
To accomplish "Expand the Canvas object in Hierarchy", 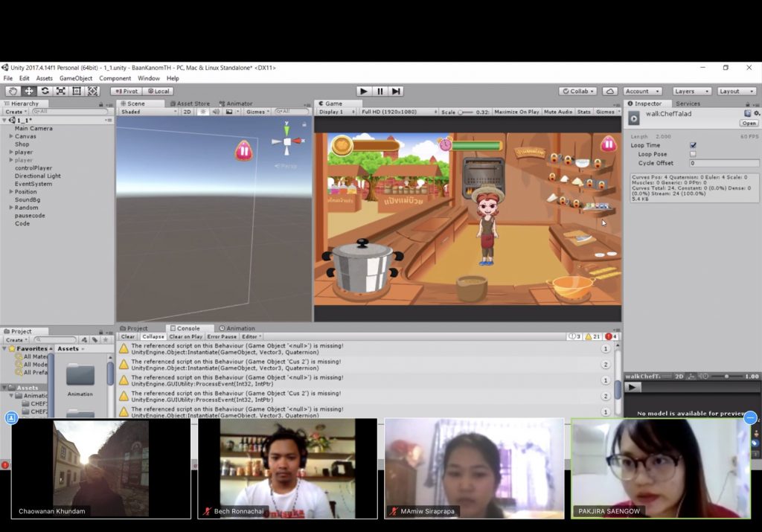I will (11, 136).
